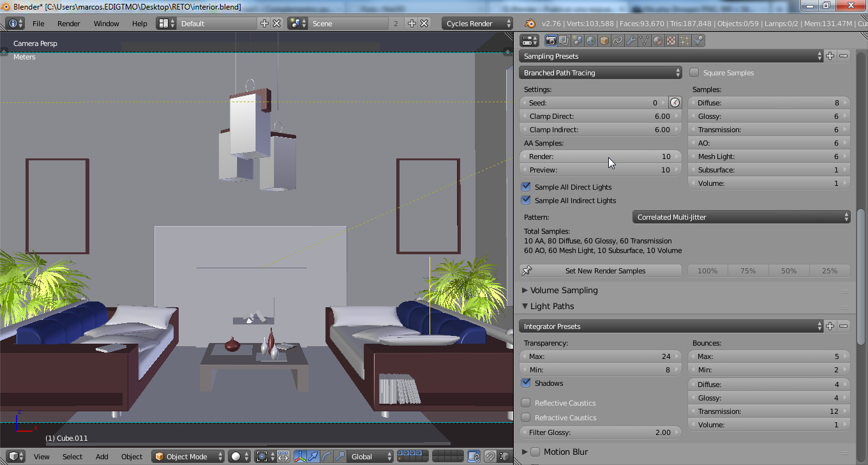Viewport: 868px width, 465px height.
Task: Select the scale manipulator icon
Action: click(x=340, y=457)
